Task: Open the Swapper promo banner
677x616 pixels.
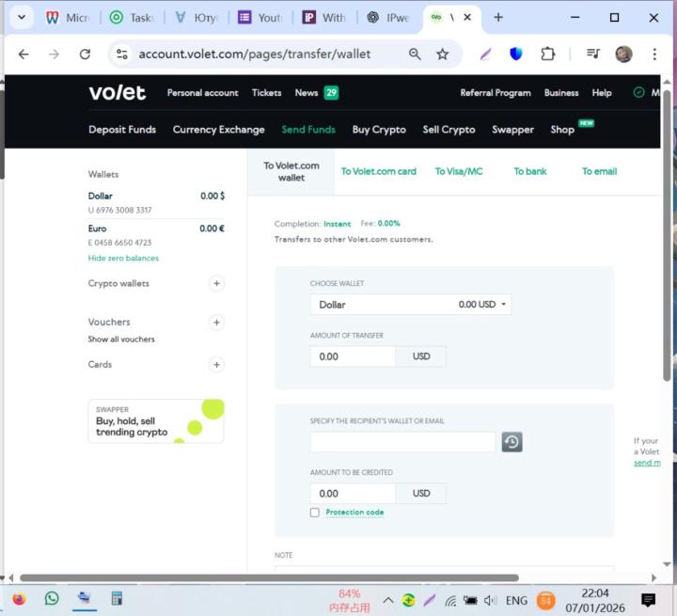Action: [156, 421]
